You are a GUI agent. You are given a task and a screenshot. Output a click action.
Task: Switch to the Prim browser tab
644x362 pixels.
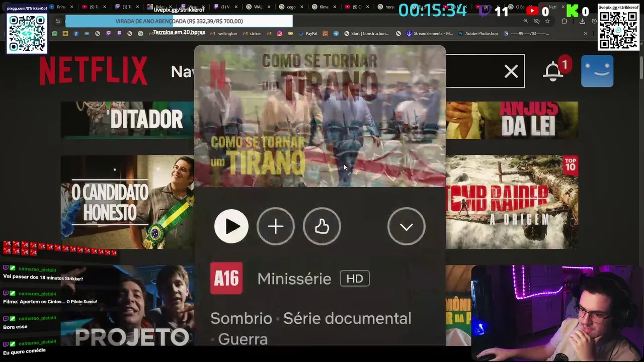click(x=61, y=7)
